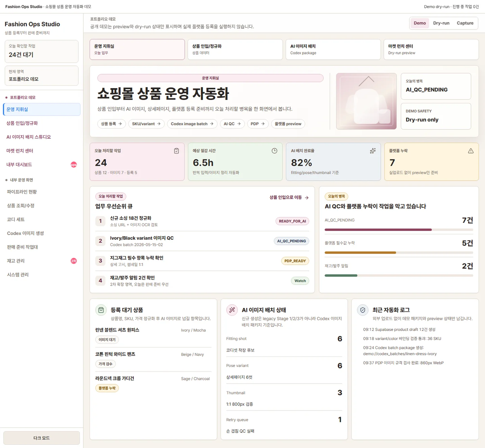Viewport: 485px width, 448px height.
Task: Click PDP_READY status badge
Action: point(295,261)
